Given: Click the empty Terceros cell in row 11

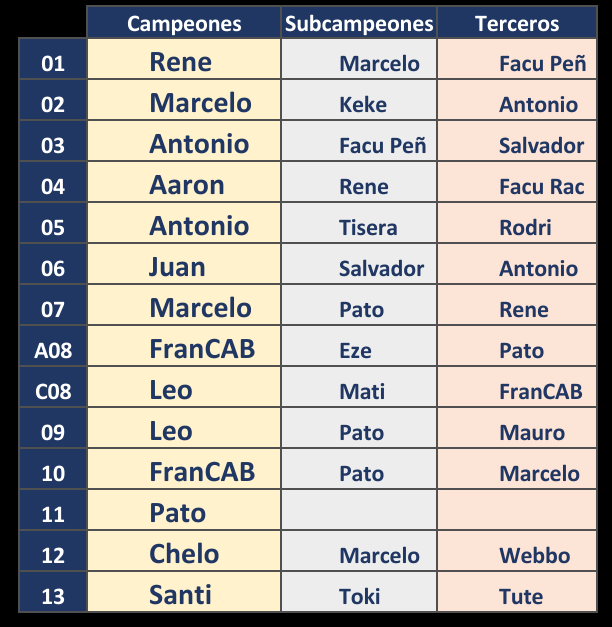Looking at the screenshot, I should click(517, 510).
